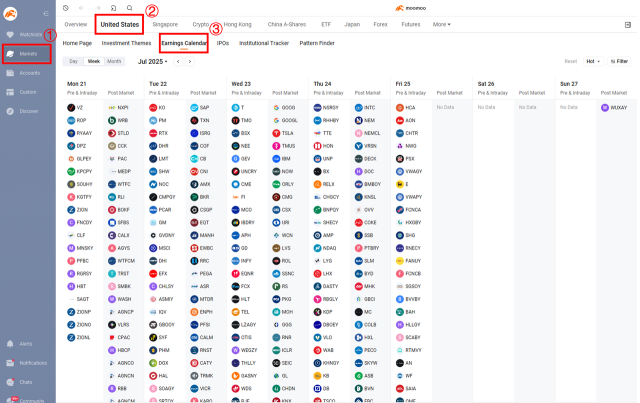
Task: Open HON stock under Thu 24
Action: click(324, 146)
